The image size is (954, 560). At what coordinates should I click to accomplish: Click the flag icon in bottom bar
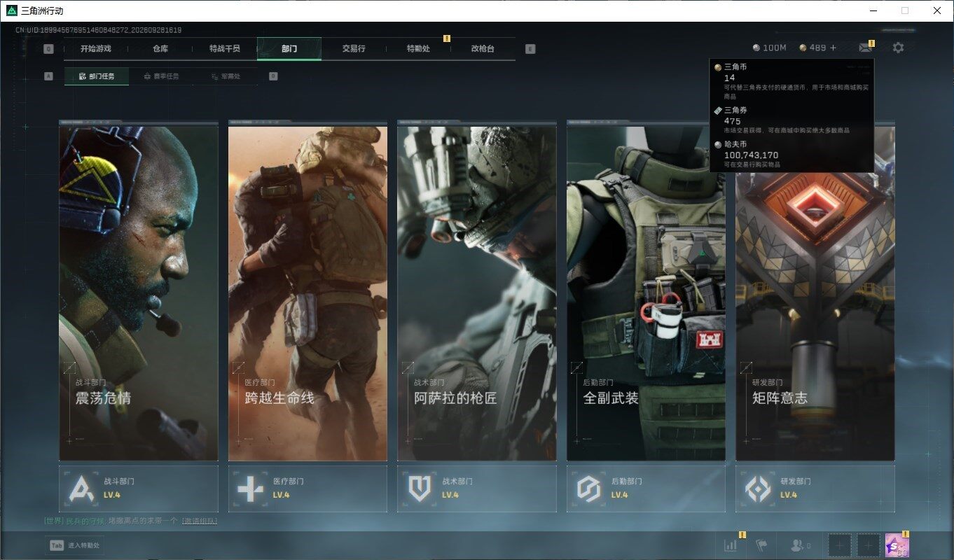point(761,545)
